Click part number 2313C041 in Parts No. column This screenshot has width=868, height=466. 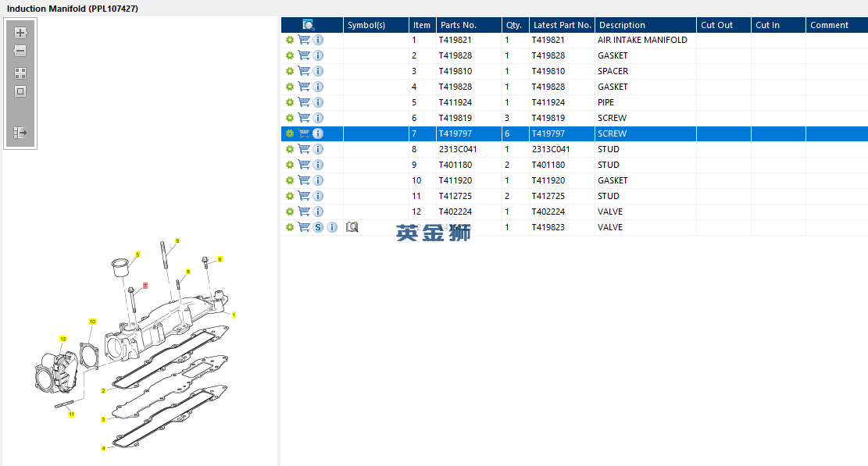click(458, 149)
